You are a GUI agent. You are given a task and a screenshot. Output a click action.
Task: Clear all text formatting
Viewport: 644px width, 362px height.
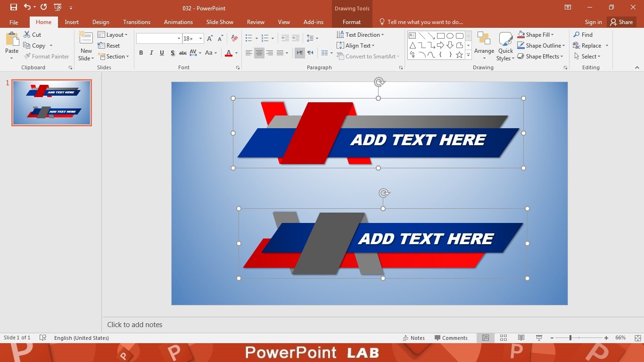click(x=234, y=39)
